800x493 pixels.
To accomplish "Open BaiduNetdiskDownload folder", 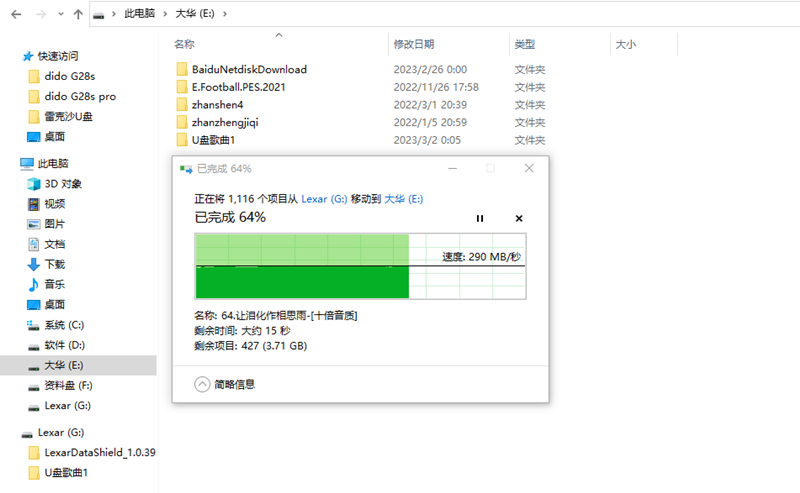I will (248, 69).
